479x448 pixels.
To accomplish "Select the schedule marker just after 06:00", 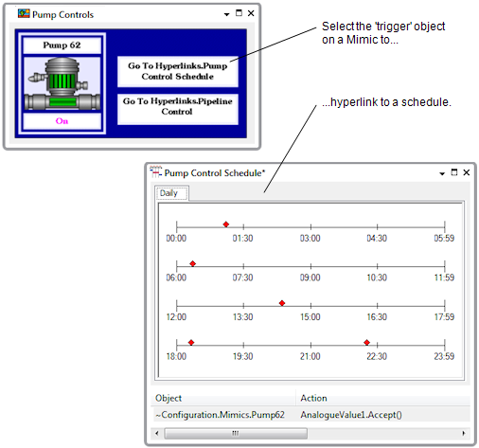I will [x=193, y=263].
